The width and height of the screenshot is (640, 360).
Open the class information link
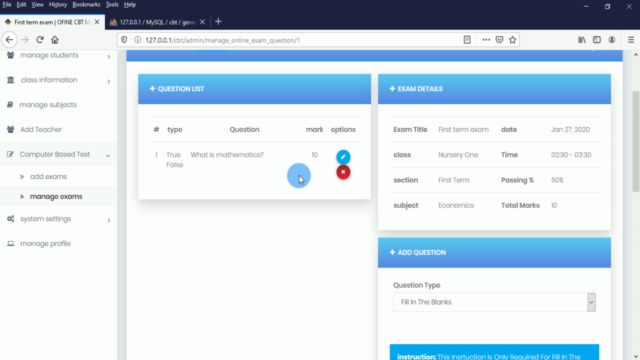[x=49, y=80]
